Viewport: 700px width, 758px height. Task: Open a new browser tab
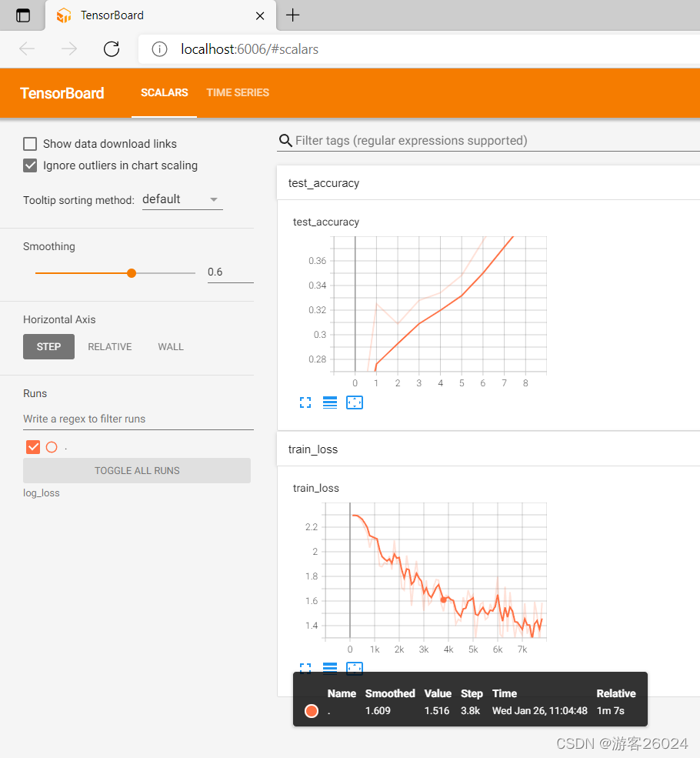click(293, 15)
